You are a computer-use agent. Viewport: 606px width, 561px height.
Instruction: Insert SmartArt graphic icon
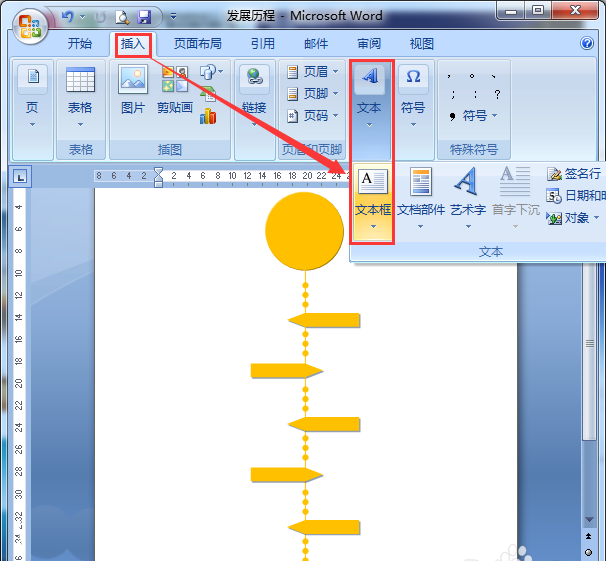[x=208, y=94]
